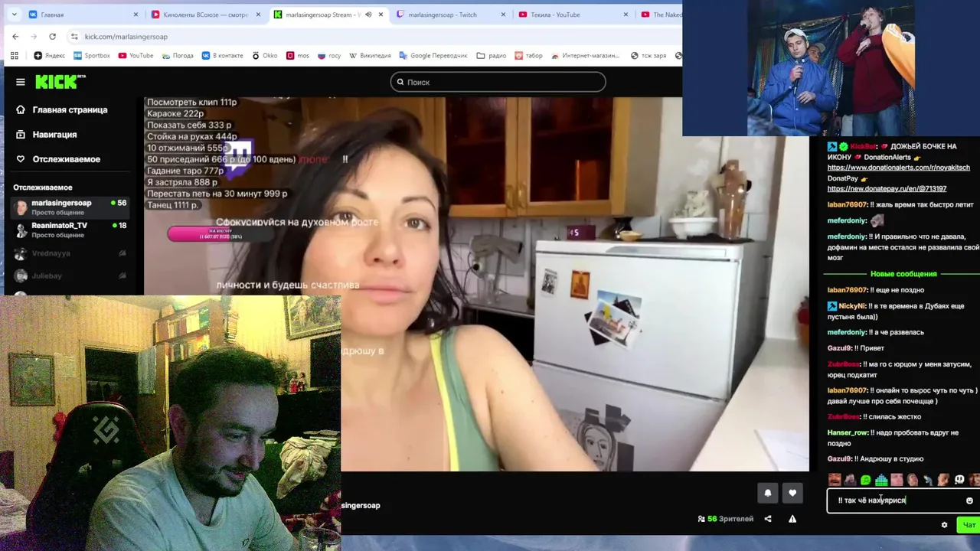Open chat settings gear icon
The image size is (980, 551).
(x=944, y=525)
